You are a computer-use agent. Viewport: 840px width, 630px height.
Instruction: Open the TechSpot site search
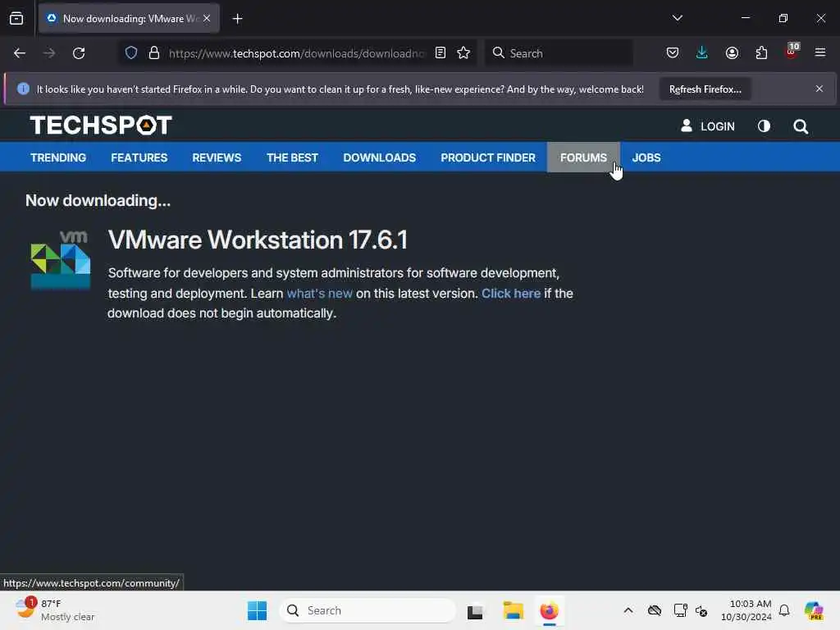(x=801, y=126)
